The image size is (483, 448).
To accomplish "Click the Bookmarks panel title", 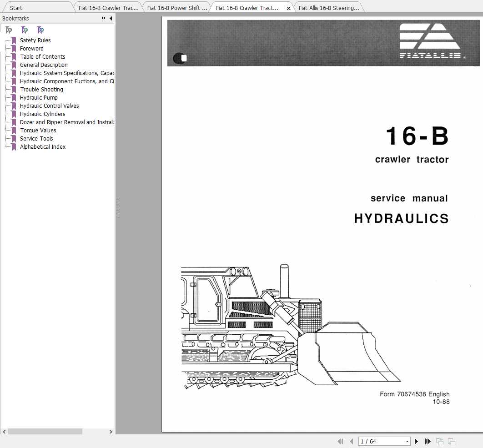I will click(15, 19).
